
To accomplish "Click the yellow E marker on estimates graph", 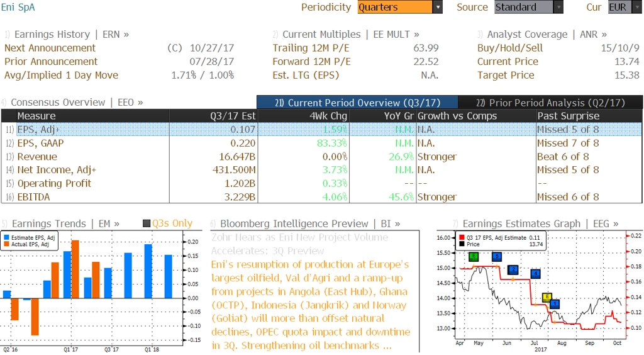I will 547,297.
